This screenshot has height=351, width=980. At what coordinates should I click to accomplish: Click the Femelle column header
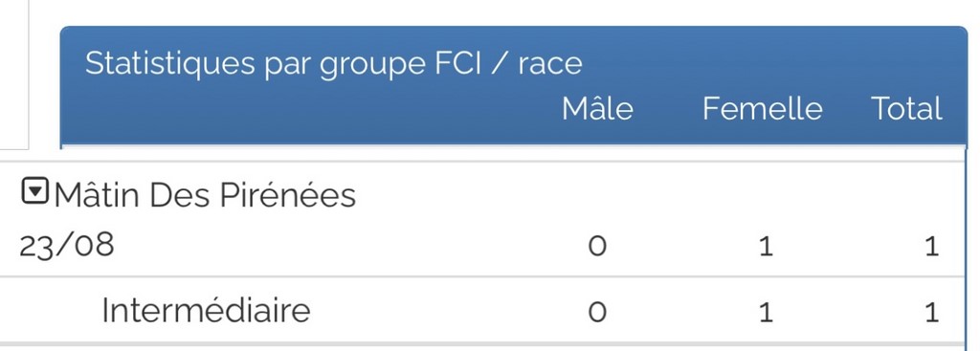click(x=763, y=109)
